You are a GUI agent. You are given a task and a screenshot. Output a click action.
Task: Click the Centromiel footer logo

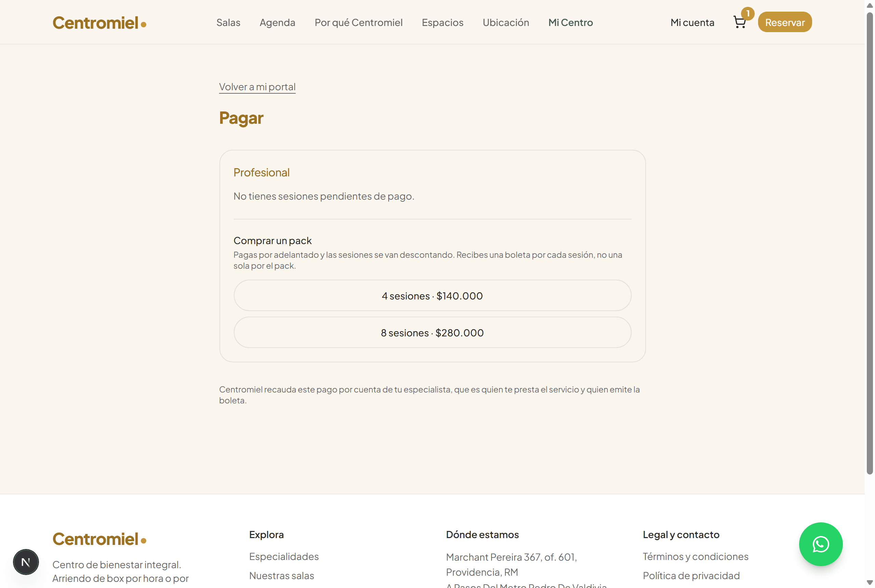(99, 539)
